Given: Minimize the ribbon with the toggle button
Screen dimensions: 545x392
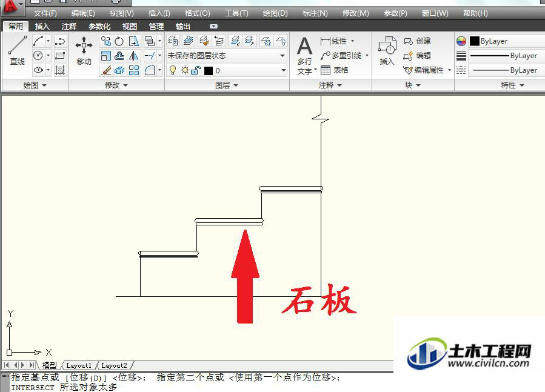Looking at the screenshot, I should (x=213, y=27).
